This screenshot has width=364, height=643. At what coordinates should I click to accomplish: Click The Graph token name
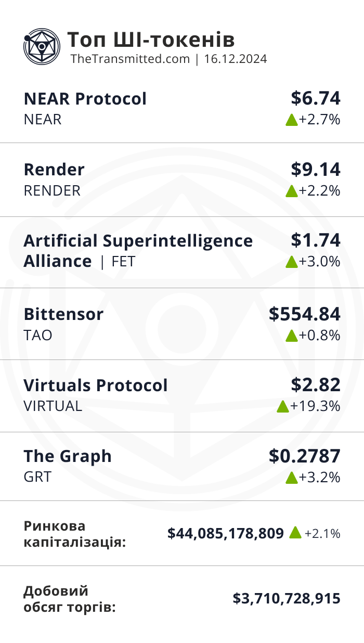(68, 456)
